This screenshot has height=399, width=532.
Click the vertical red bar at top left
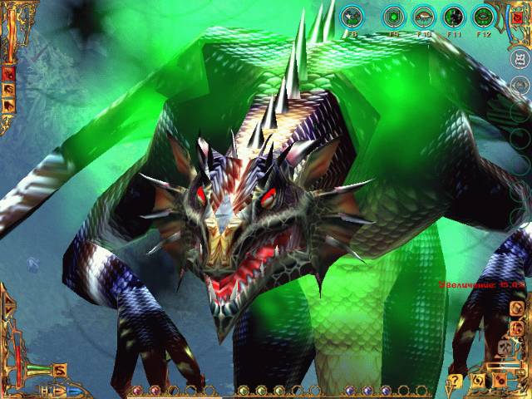[12, 36]
